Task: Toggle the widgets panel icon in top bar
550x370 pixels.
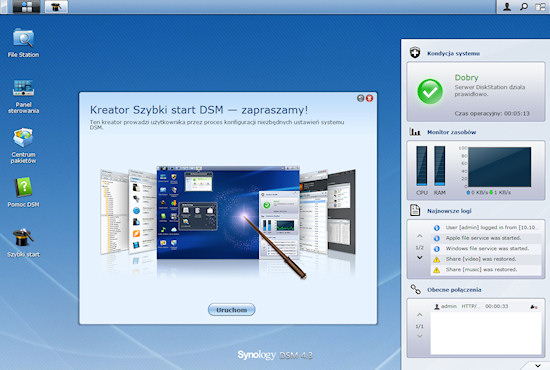Action: (x=540, y=6)
